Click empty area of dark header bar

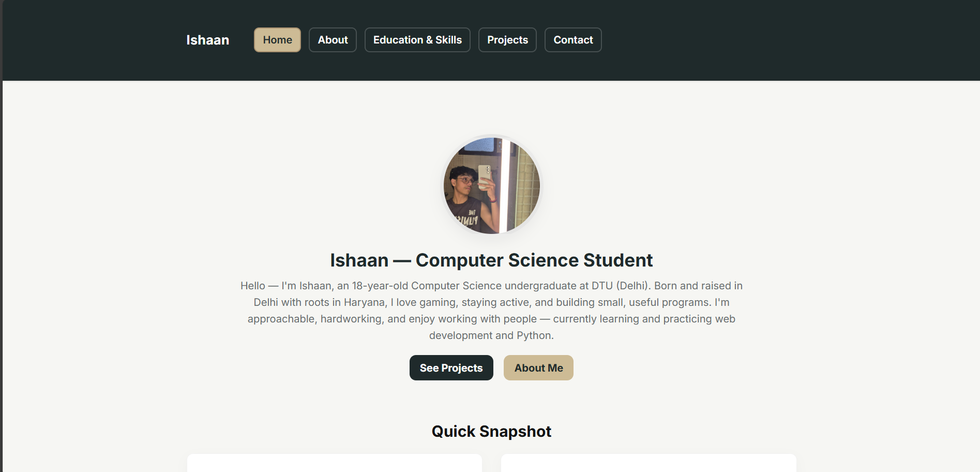tap(776, 40)
